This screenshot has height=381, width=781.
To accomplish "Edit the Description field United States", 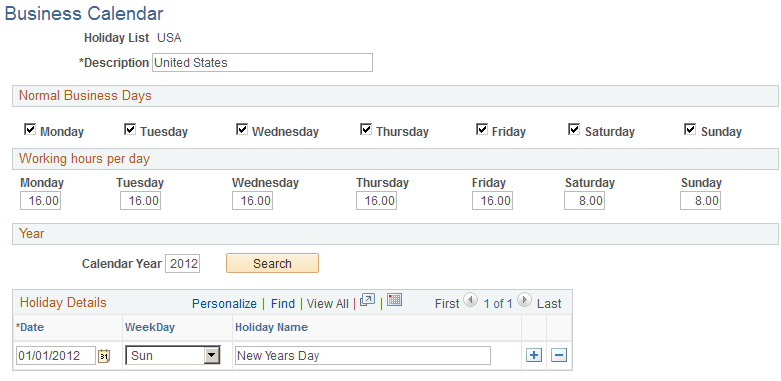I will pyautogui.click(x=262, y=63).
